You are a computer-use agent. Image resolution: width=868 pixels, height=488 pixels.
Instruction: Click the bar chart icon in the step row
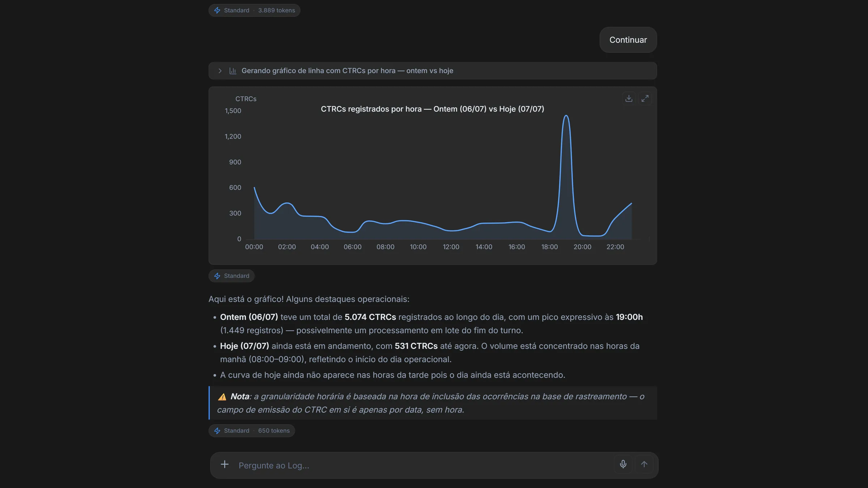coord(233,71)
